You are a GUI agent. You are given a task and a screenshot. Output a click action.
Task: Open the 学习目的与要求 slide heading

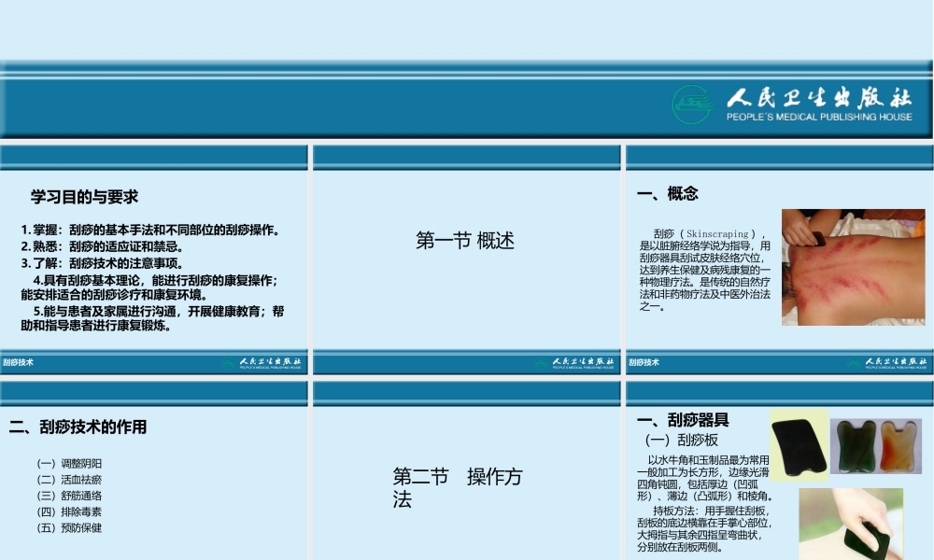tap(85, 197)
